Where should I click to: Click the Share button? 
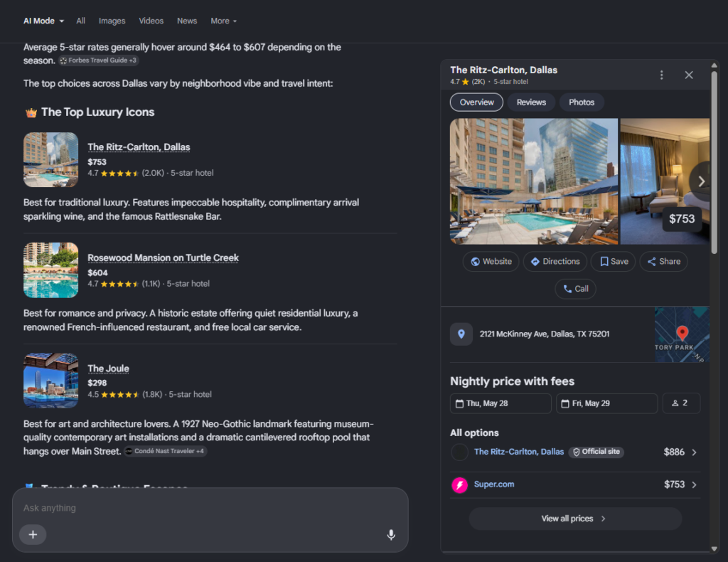[663, 262]
